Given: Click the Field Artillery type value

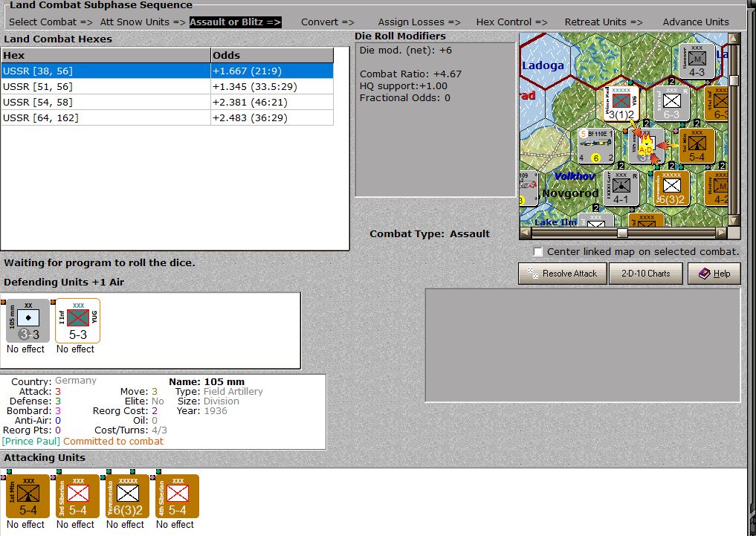Looking at the screenshot, I should point(233,391).
